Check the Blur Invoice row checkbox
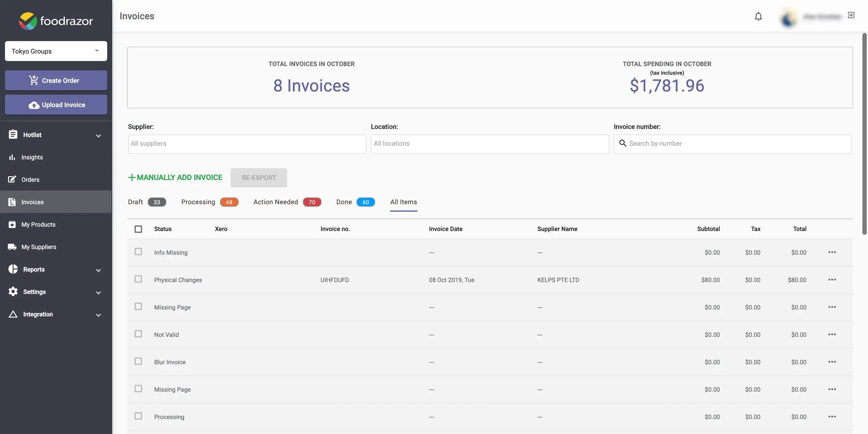 [138, 361]
